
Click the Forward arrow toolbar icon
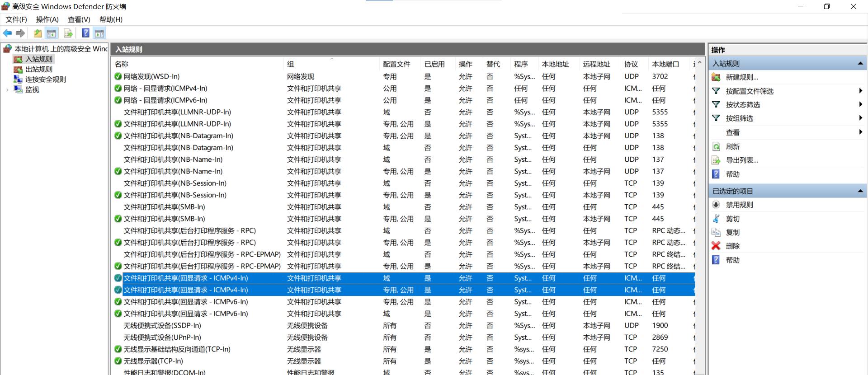(x=20, y=33)
